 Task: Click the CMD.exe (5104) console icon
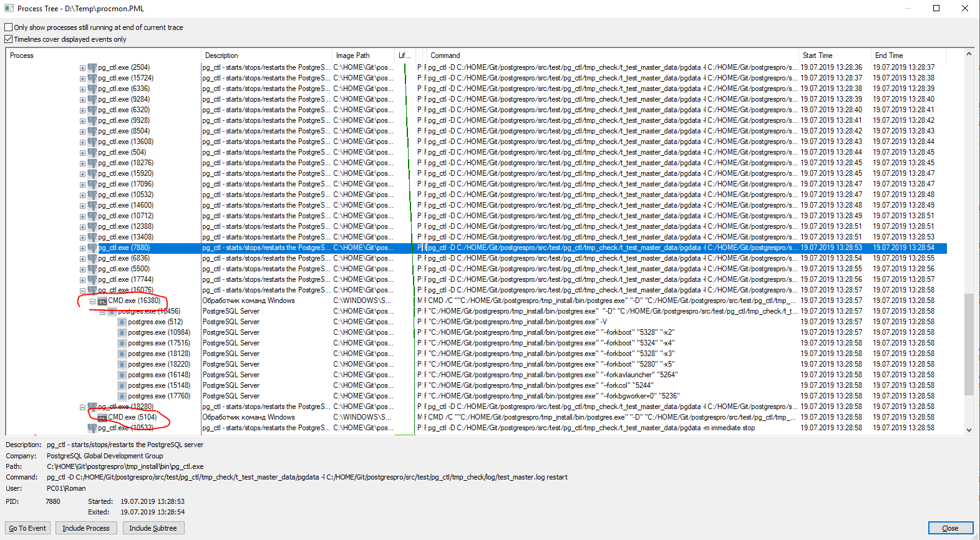[102, 418]
